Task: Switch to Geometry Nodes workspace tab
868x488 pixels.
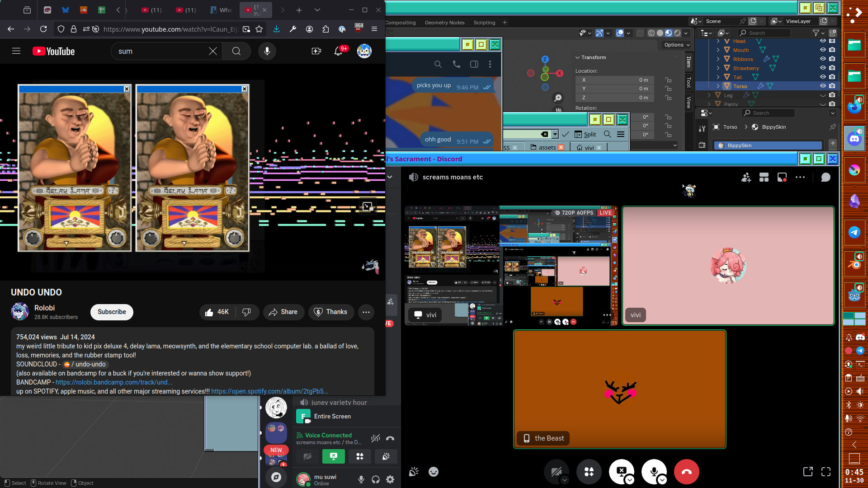Action: point(444,23)
